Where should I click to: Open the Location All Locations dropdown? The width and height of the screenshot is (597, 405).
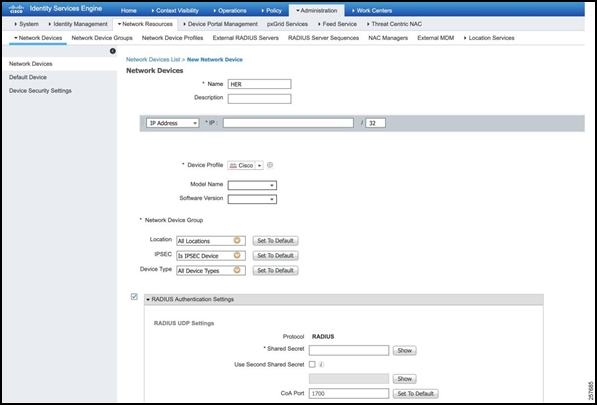point(211,241)
